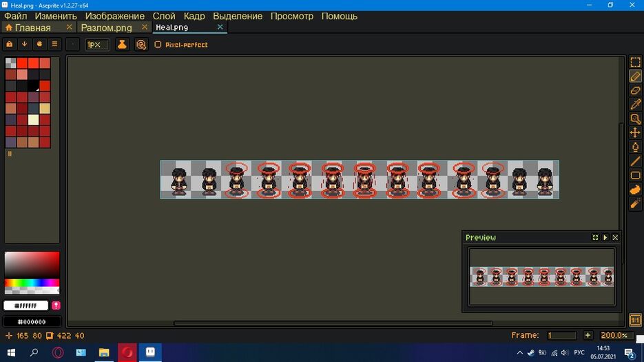This screenshot has width=644, height=362.
Task: Add a new frame with plus button
Action: [588, 335]
